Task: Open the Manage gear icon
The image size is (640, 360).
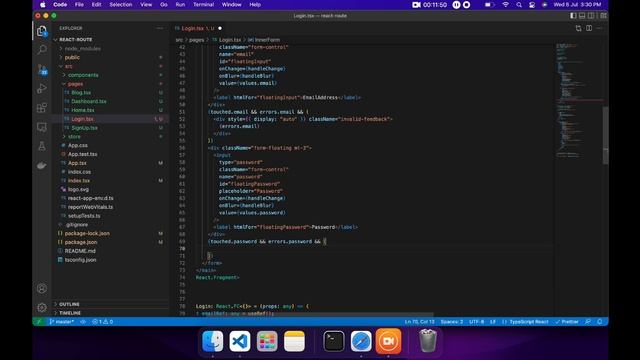Action: point(42,307)
